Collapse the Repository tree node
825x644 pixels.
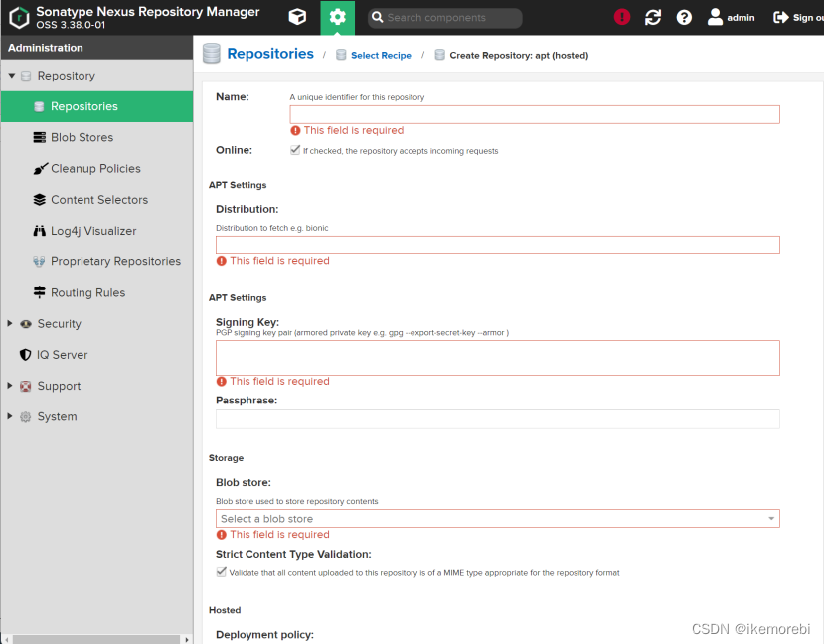(12, 76)
